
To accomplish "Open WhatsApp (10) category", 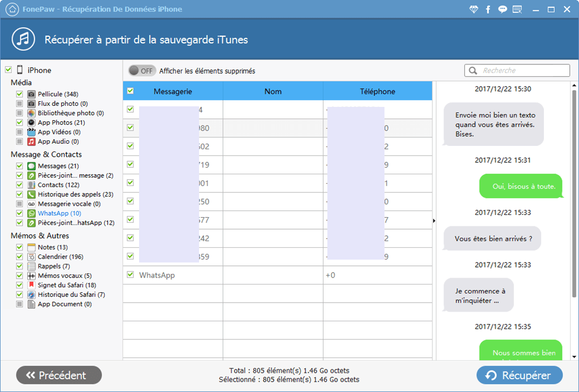I will 59,214.
